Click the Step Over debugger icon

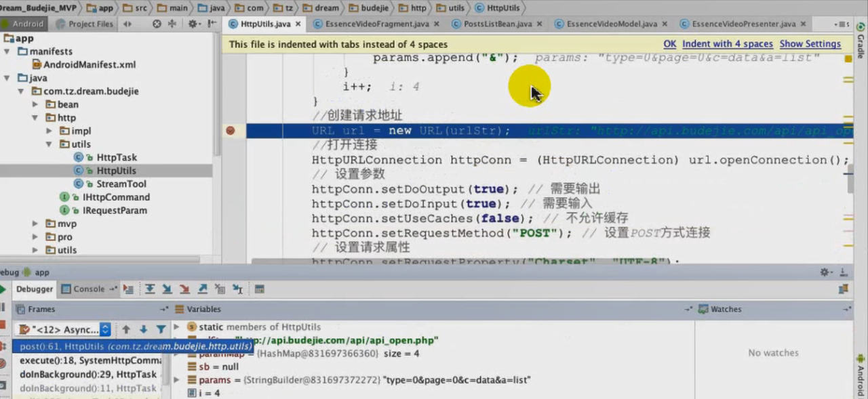click(x=150, y=289)
